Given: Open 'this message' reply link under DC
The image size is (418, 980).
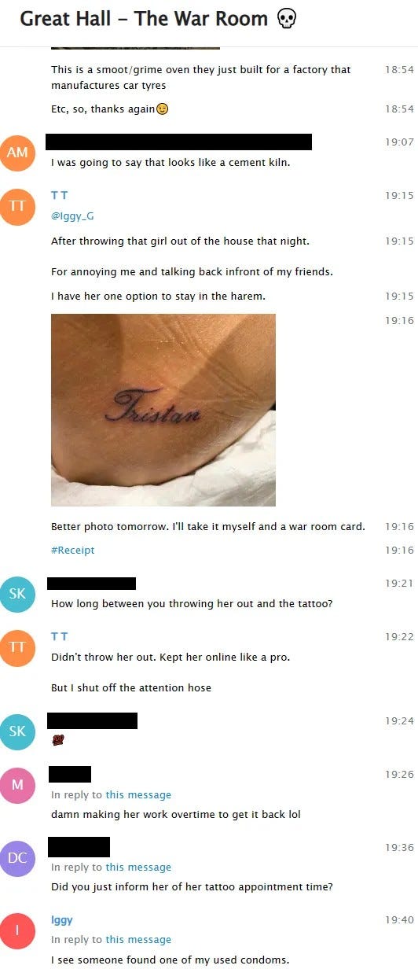Looking at the screenshot, I should (138, 868).
